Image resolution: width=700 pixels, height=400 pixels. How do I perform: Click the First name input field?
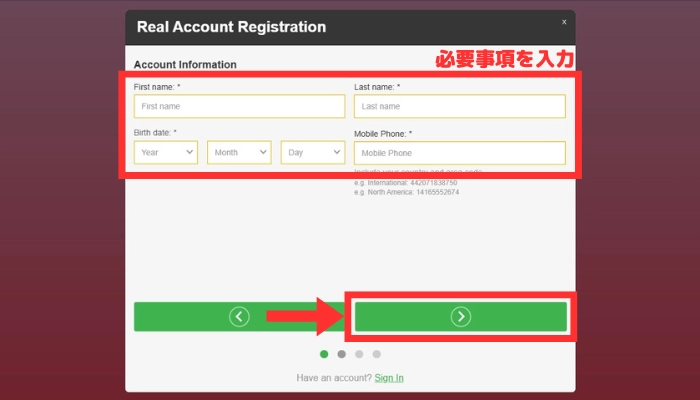(x=239, y=106)
